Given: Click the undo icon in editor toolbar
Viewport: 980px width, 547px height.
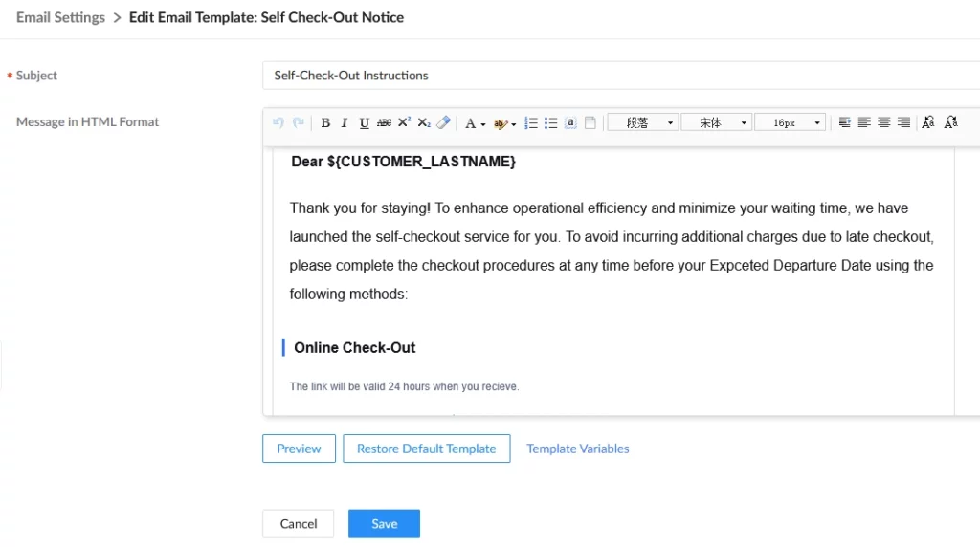Looking at the screenshot, I should click(x=278, y=122).
